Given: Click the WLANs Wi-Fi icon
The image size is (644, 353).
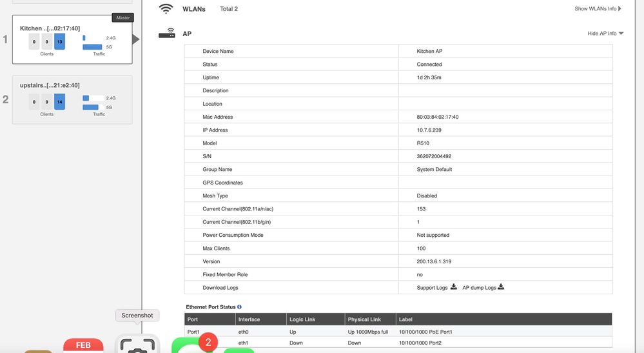Looking at the screenshot, I should [166, 9].
